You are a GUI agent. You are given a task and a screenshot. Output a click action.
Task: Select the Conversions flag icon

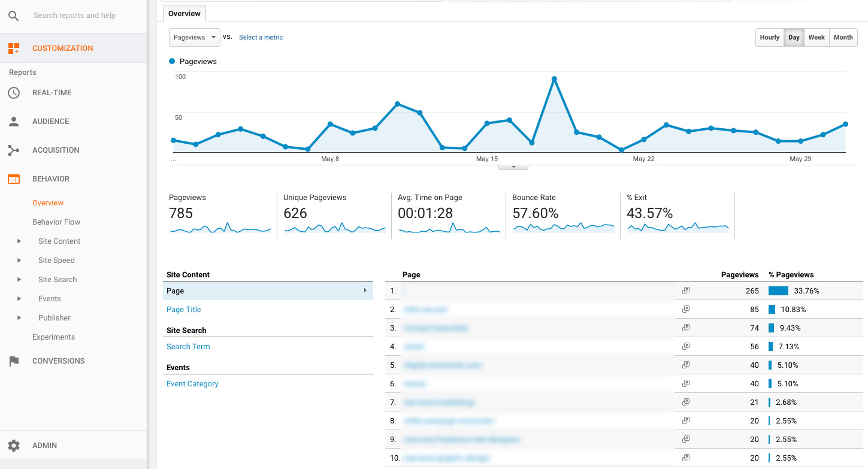(14, 361)
